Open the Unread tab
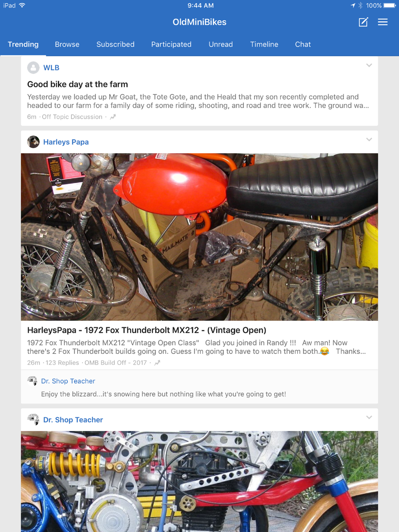Screen dimensions: 399x532 pos(221,44)
